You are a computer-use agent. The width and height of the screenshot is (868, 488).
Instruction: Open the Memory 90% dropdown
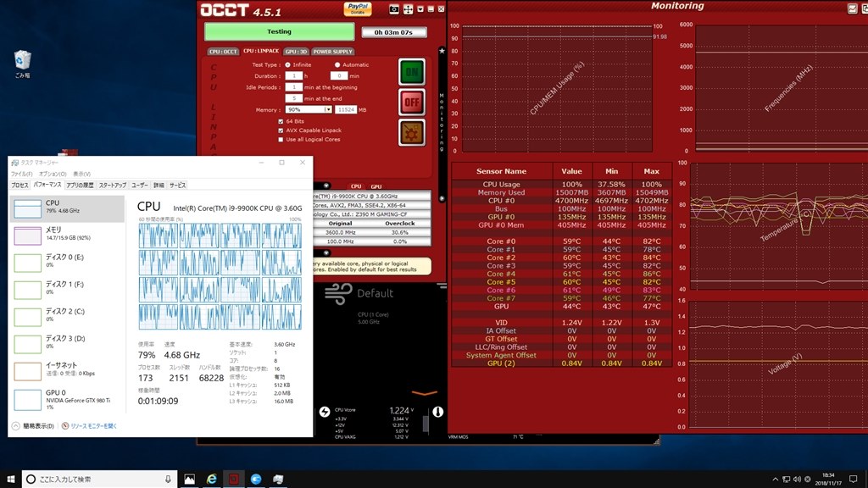tap(309, 109)
